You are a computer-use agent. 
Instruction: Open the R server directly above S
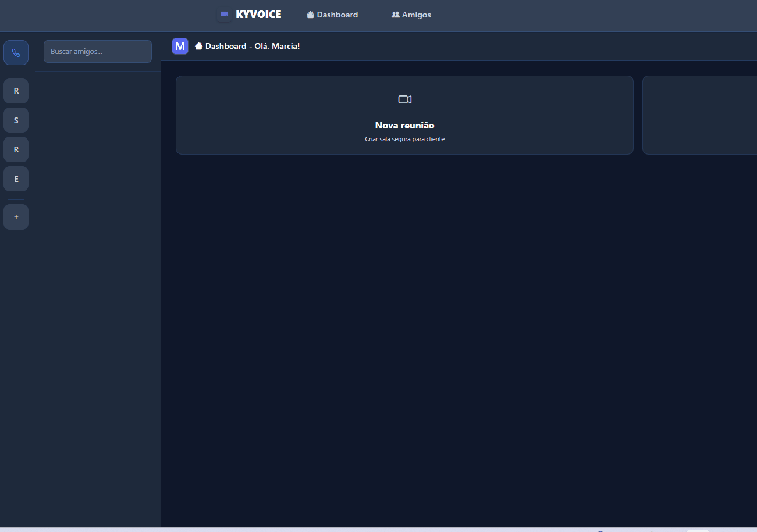16,91
